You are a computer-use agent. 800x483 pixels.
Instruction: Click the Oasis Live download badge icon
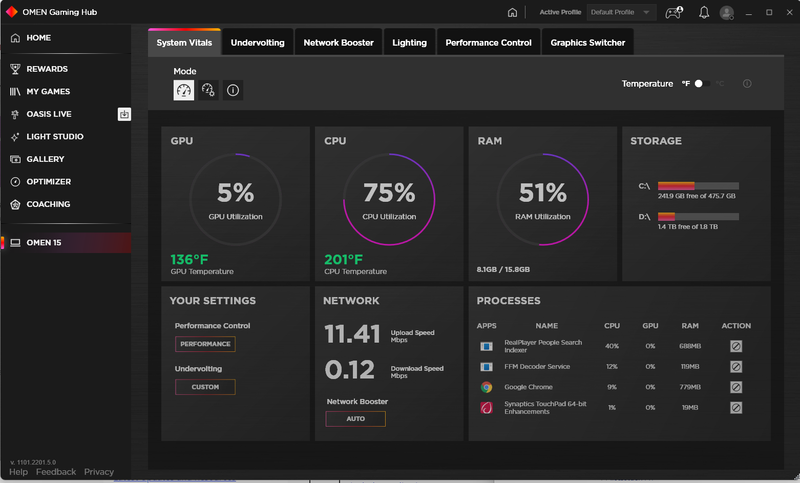(x=124, y=114)
